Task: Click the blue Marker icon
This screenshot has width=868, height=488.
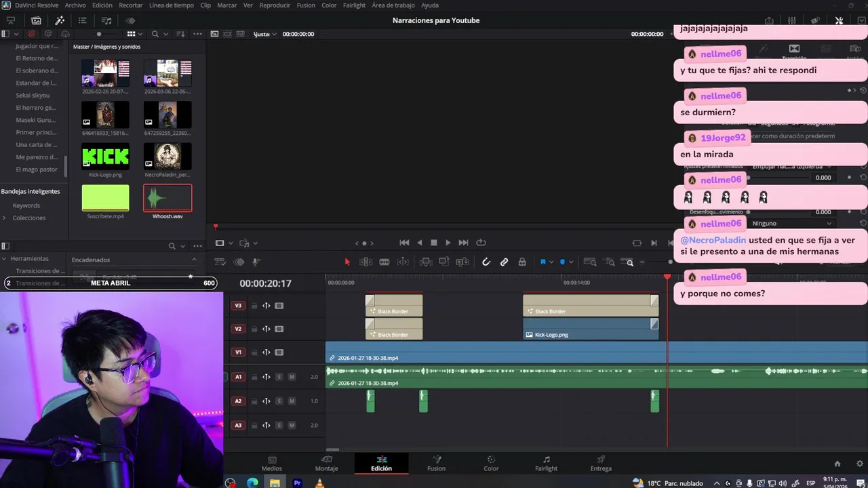Action: pos(562,262)
